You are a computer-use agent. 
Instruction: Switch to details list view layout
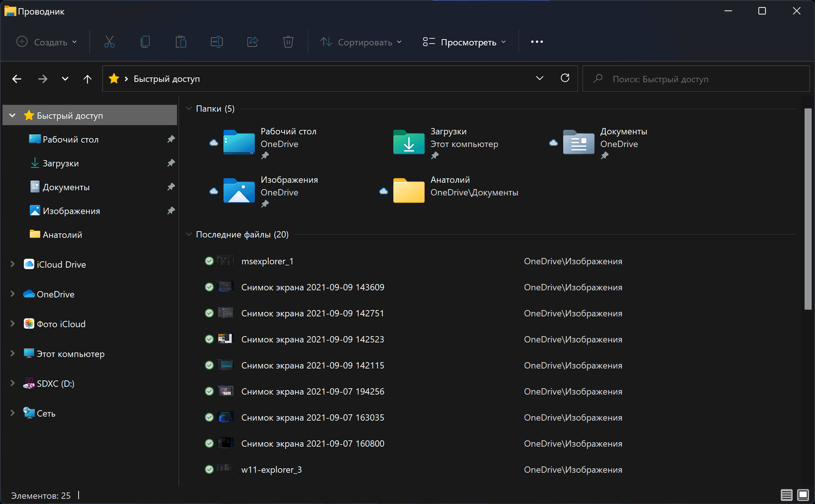click(786, 495)
